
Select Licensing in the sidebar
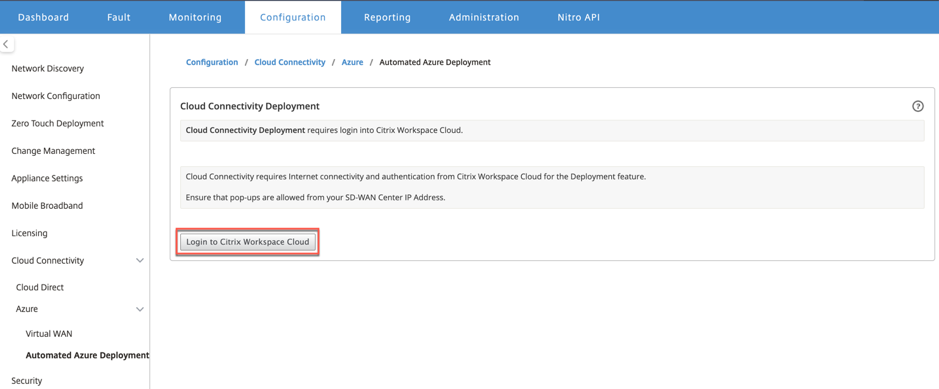pyautogui.click(x=29, y=233)
